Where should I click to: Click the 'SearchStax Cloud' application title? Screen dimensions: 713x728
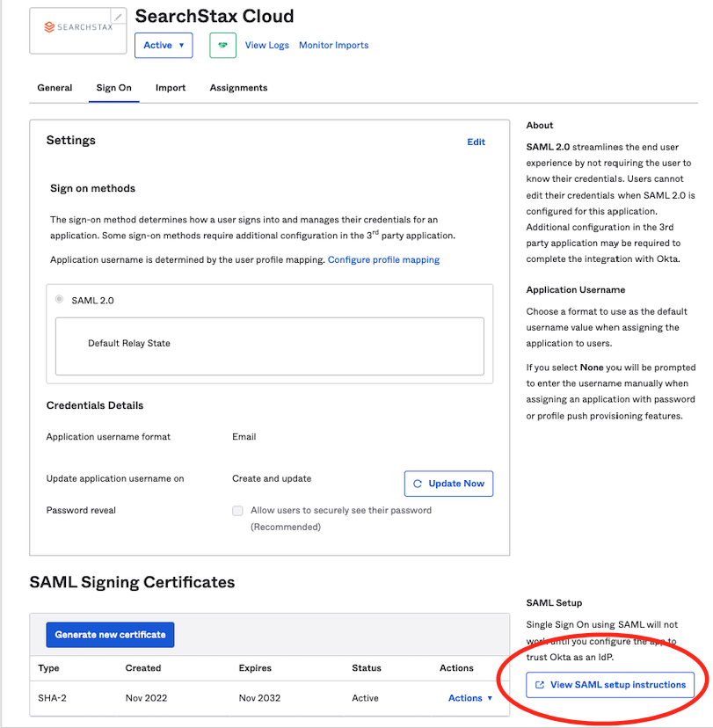pyautogui.click(x=215, y=16)
